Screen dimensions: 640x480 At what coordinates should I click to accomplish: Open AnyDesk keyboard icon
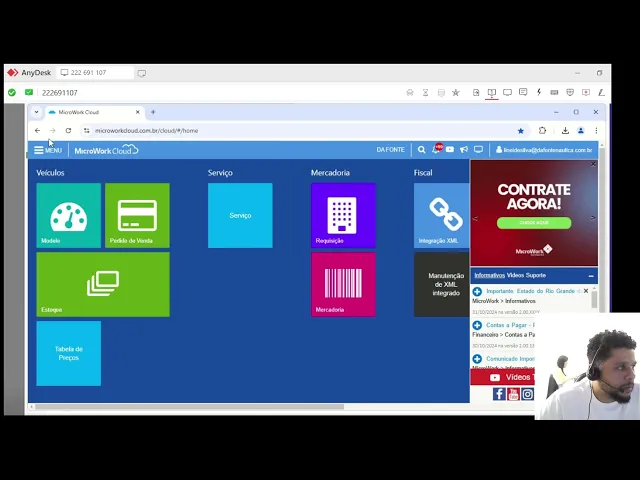[554, 93]
